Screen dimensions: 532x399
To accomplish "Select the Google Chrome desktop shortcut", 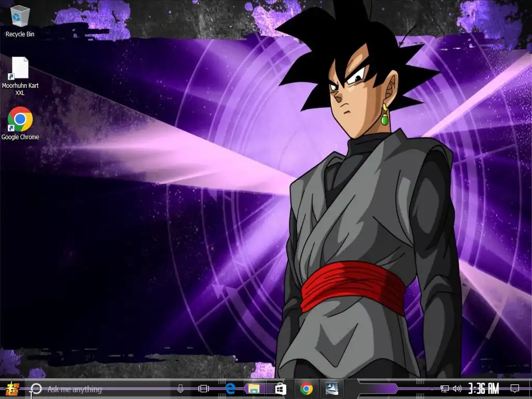I will (x=20, y=124).
